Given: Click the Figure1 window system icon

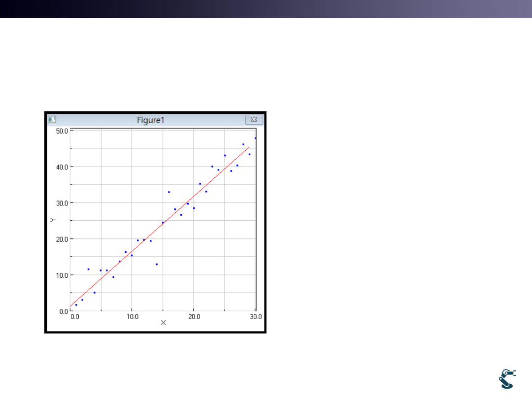Looking at the screenshot, I should (x=52, y=120).
